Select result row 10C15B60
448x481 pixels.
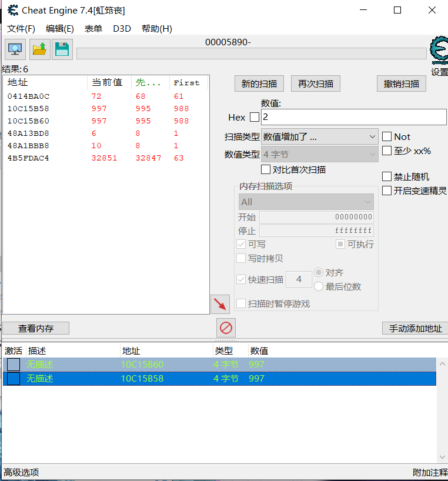pos(106,121)
